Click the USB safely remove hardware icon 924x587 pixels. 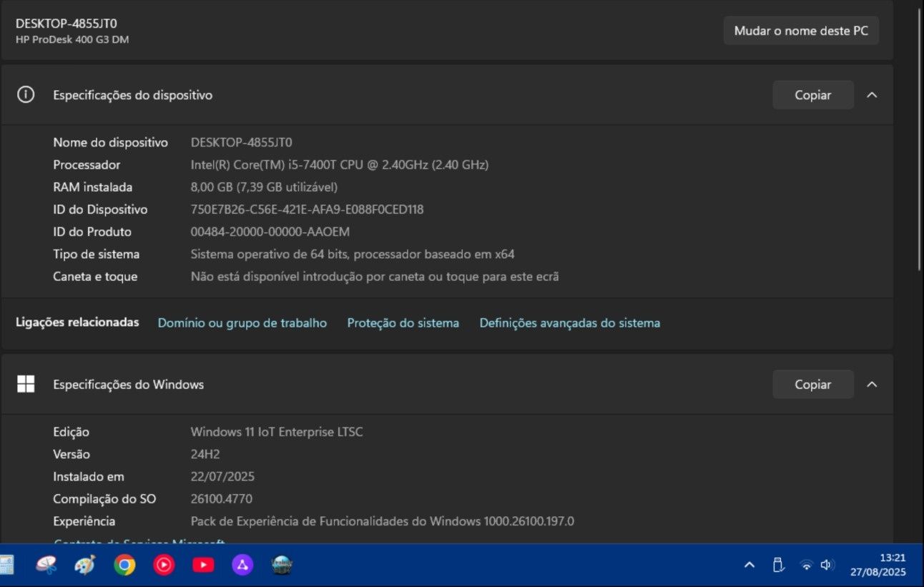[779, 565]
